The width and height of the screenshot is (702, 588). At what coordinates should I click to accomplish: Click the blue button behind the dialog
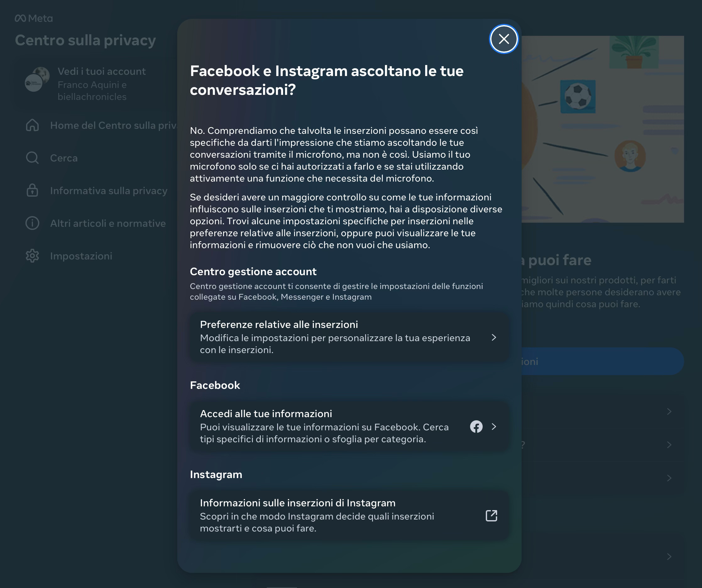[x=602, y=361]
